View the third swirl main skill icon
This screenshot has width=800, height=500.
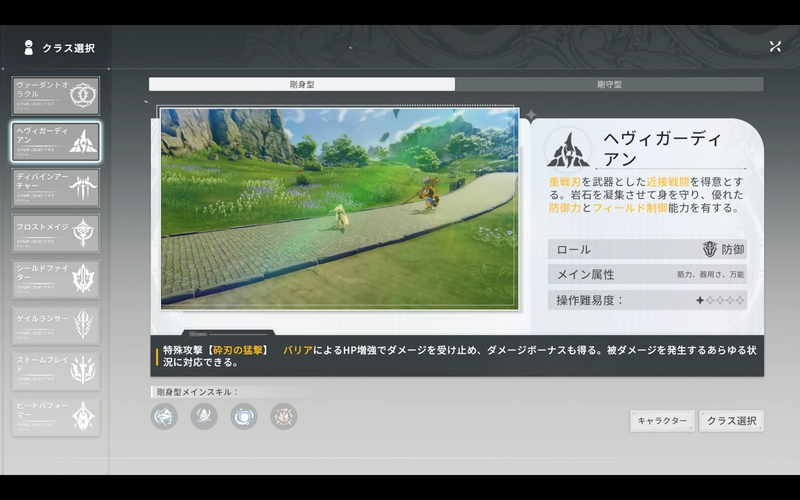click(x=244, y=416)
